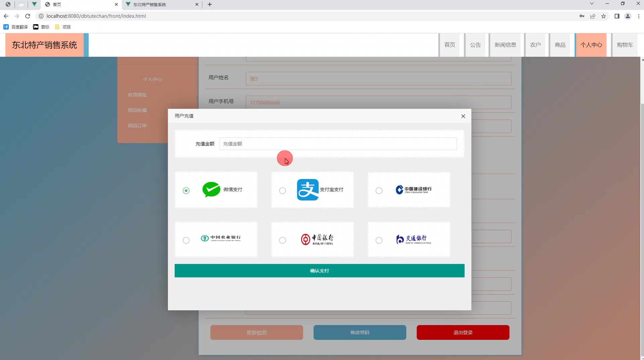Click the 充值金额 input field
Screen dimensions: 644x360
338,144
